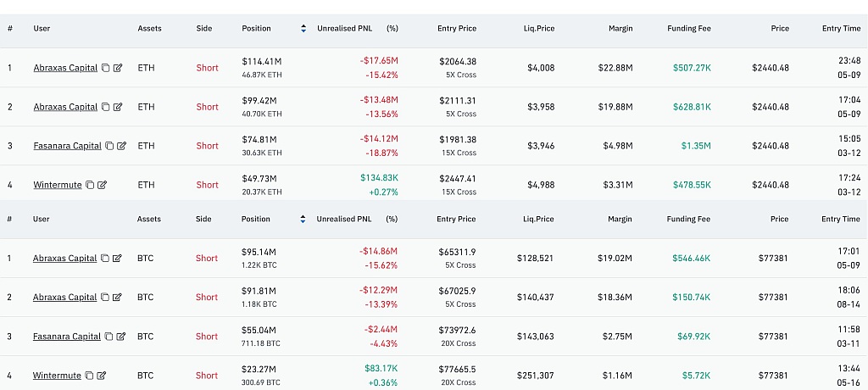This screenshot has width=868, height=390.
Task: Click Unrealised PNL header in ETH table
Action: pyautogui.click(x=344, y=28)
